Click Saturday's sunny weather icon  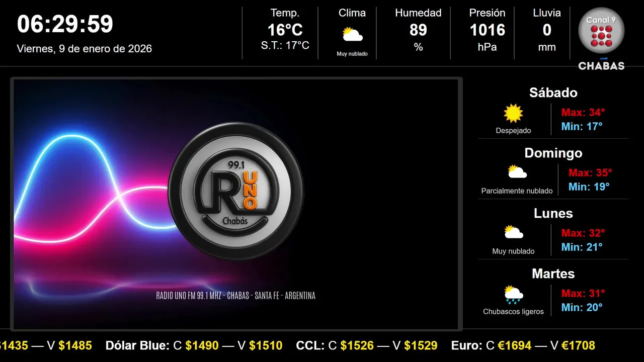coord(513,114)
